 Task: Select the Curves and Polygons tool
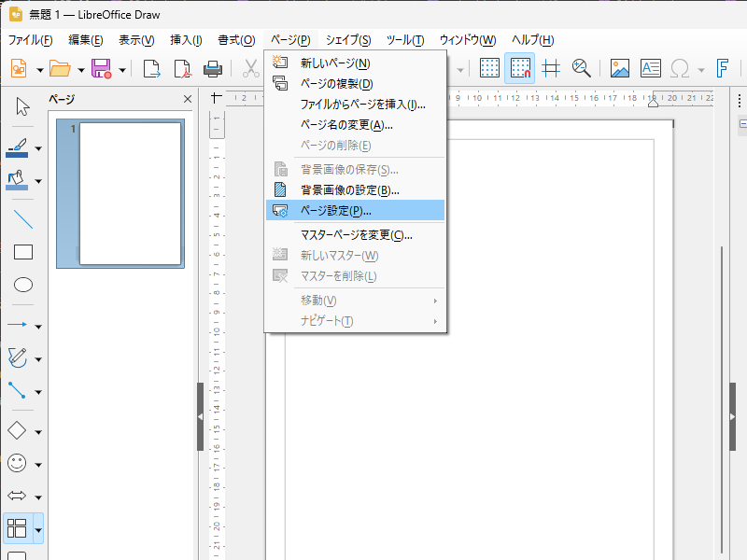(x=17, y=357)
